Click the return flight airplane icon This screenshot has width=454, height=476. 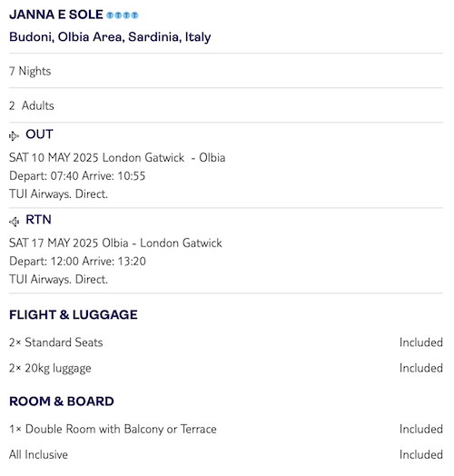coord(14,222)
